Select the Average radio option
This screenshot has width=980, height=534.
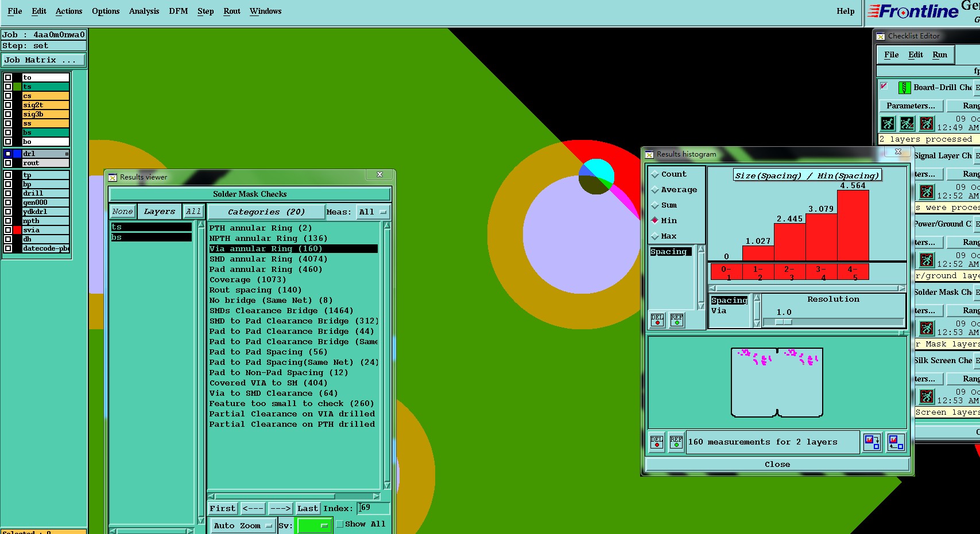[654, 189]
